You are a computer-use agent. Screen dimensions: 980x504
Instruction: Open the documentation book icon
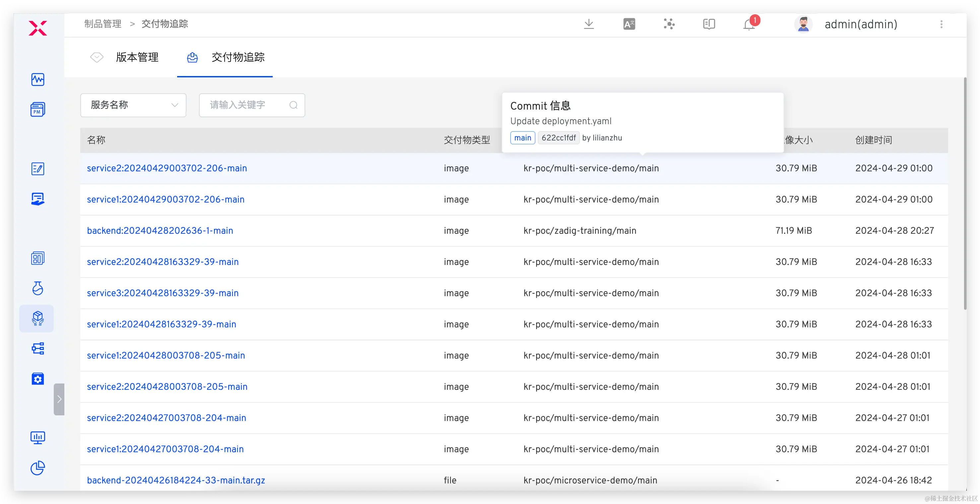709,24
